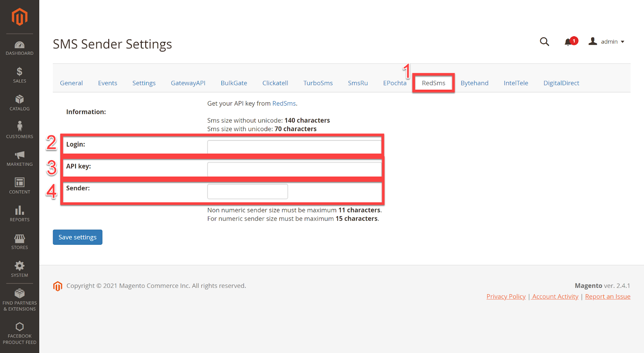Open the Sales menu
The image size is (644, 353).
coord(19,76)
